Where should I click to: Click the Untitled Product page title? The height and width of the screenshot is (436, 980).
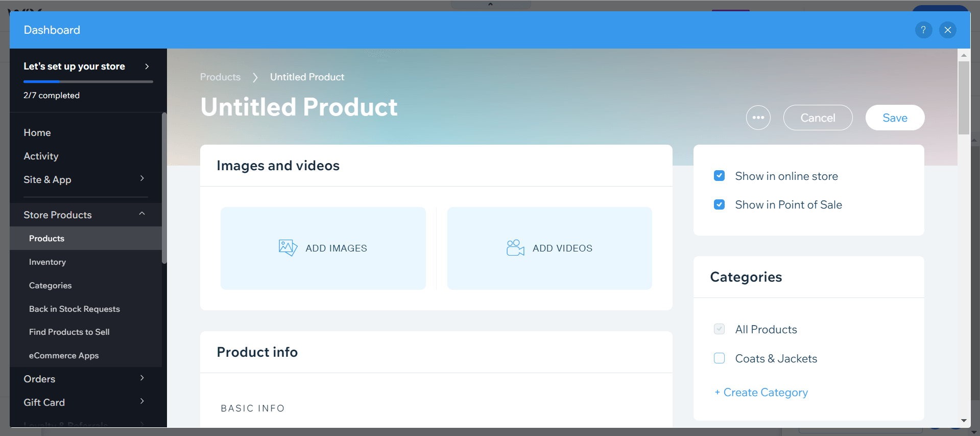[299, 107]
